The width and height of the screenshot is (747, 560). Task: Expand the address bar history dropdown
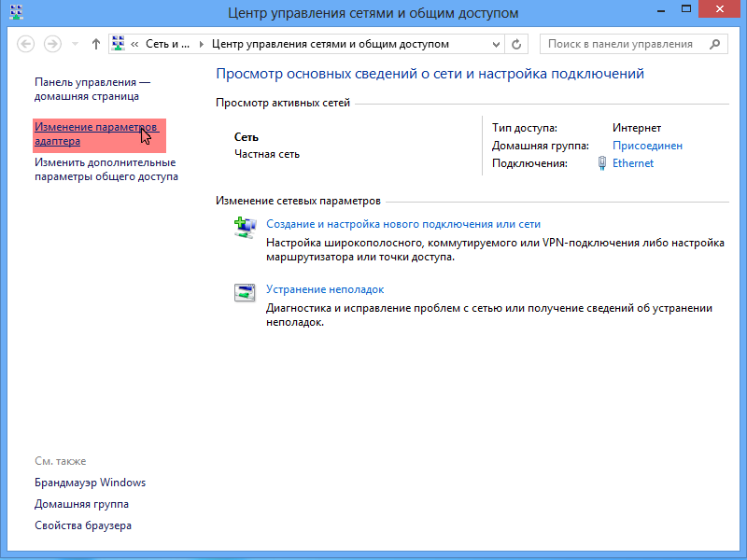pos(496,44)
